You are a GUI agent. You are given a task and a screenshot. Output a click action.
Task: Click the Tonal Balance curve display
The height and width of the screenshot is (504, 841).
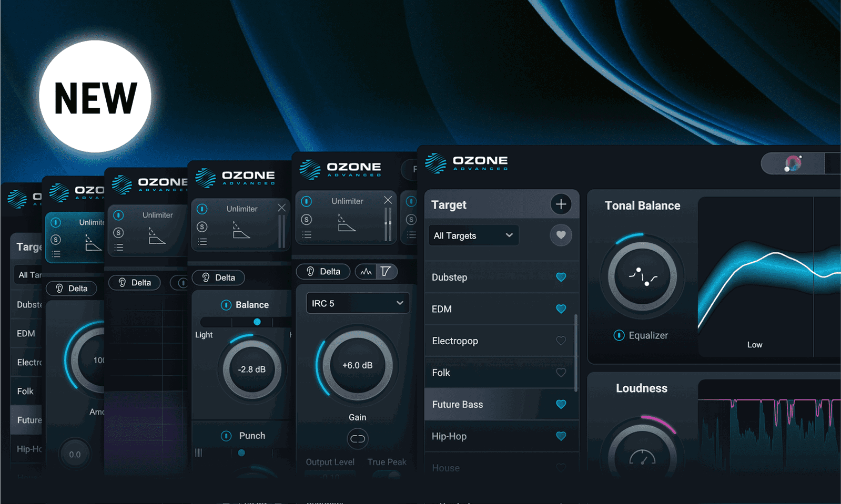(x=769, y=277)
